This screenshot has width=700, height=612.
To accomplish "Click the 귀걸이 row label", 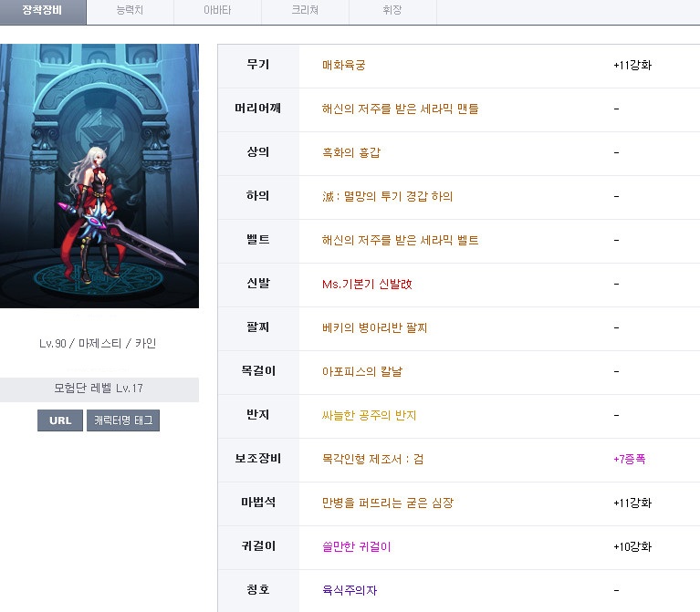I will (x=258, y=545).
